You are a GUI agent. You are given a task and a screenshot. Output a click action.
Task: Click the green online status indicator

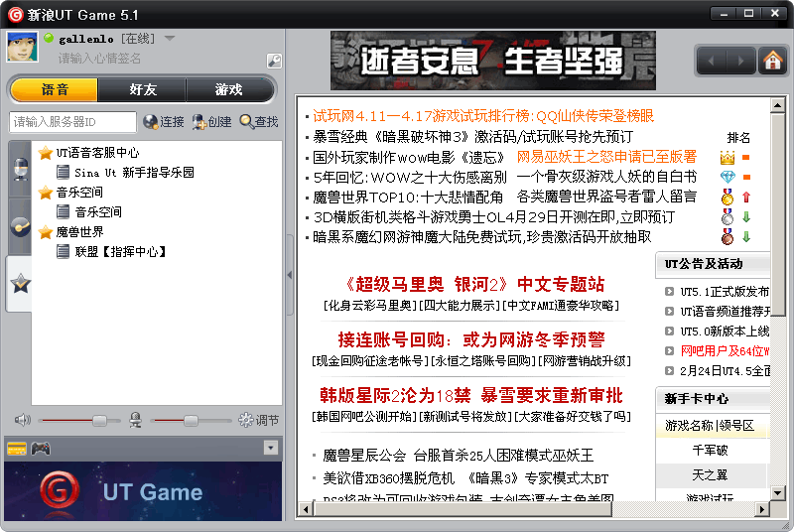click(x=49, y=38)
